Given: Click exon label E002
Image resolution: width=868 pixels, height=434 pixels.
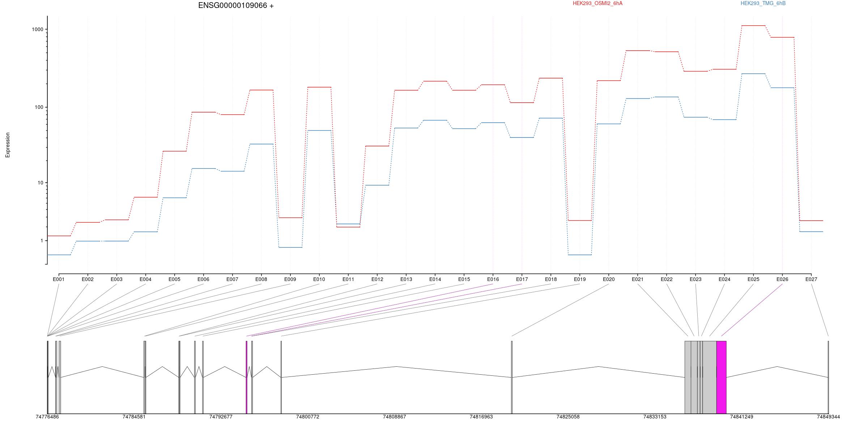Looking at the screenshot, I should (x=88, y=280).
